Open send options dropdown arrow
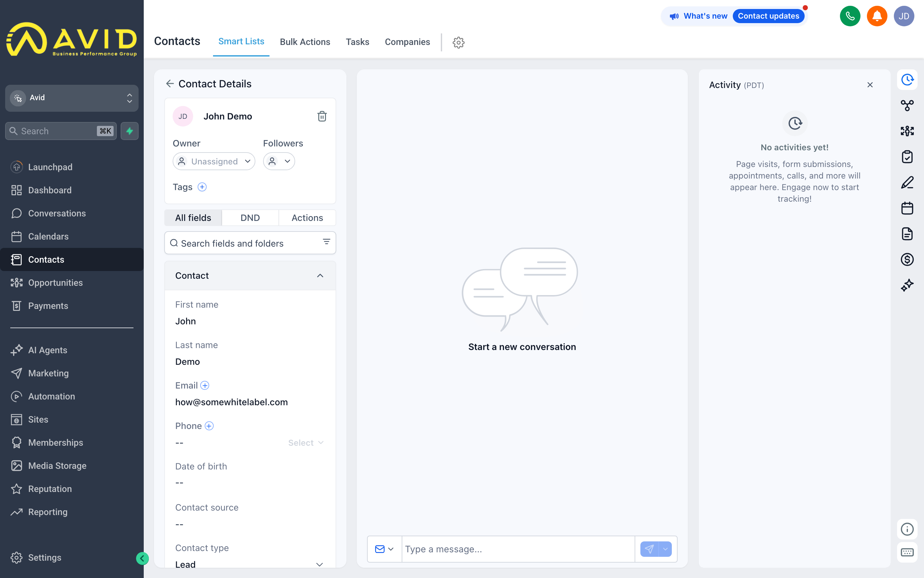 click(x=665, y=549)
